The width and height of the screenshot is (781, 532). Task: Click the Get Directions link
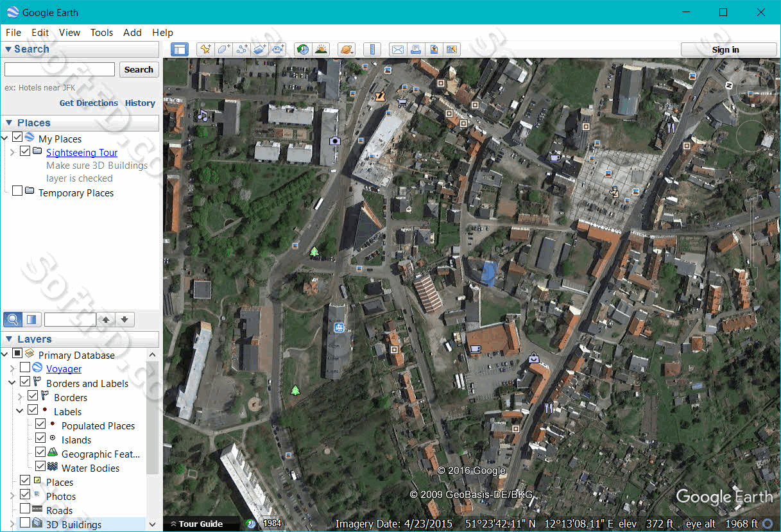point(89,103)
